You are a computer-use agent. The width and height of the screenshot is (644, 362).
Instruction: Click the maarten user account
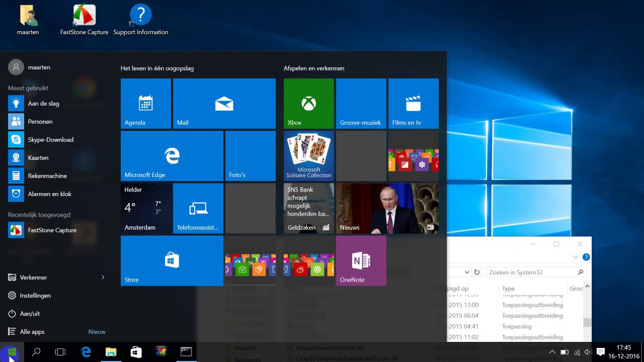tap(30, 67)
